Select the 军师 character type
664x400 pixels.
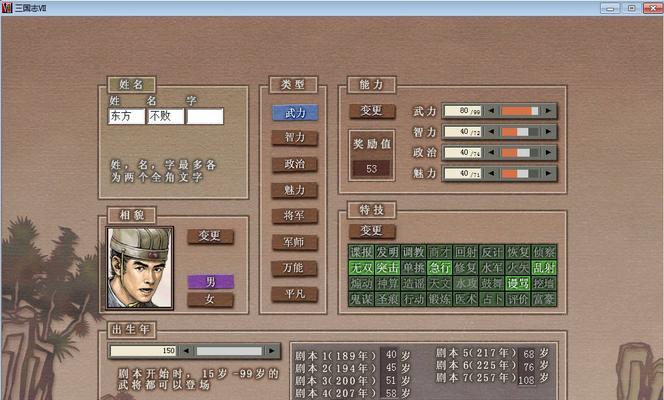295,242
